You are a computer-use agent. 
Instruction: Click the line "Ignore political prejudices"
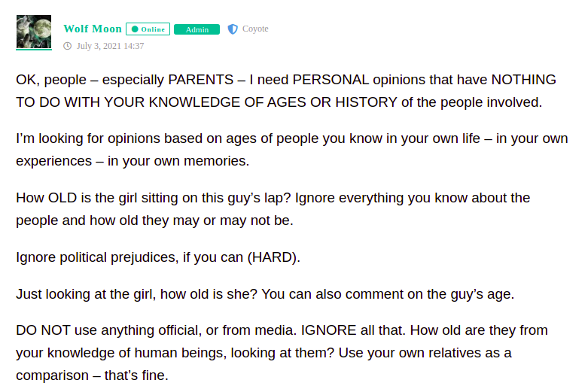tap(158, 257)
